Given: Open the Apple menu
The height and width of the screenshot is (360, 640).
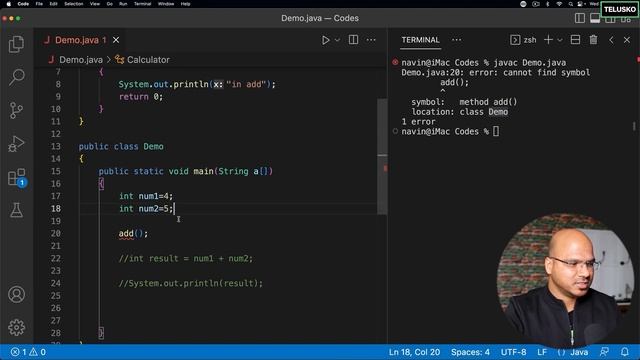Looking at the screenshot, I should click(x=8, y=4).
